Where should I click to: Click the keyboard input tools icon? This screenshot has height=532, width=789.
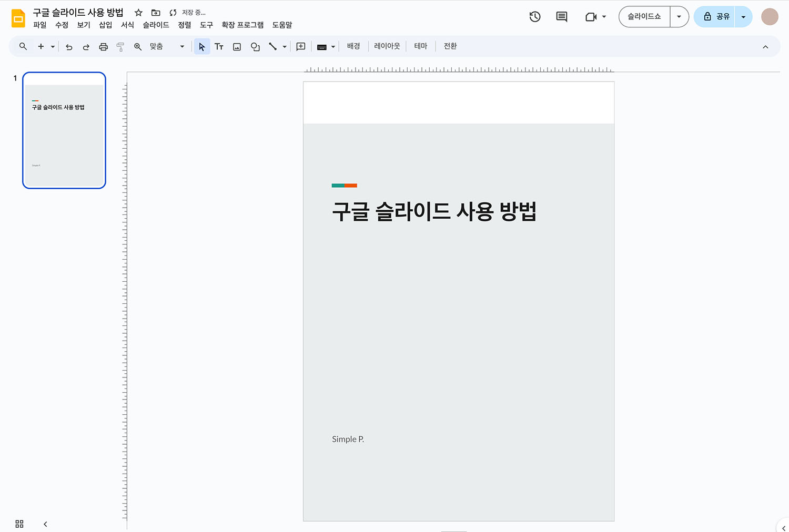click(322, 47)
